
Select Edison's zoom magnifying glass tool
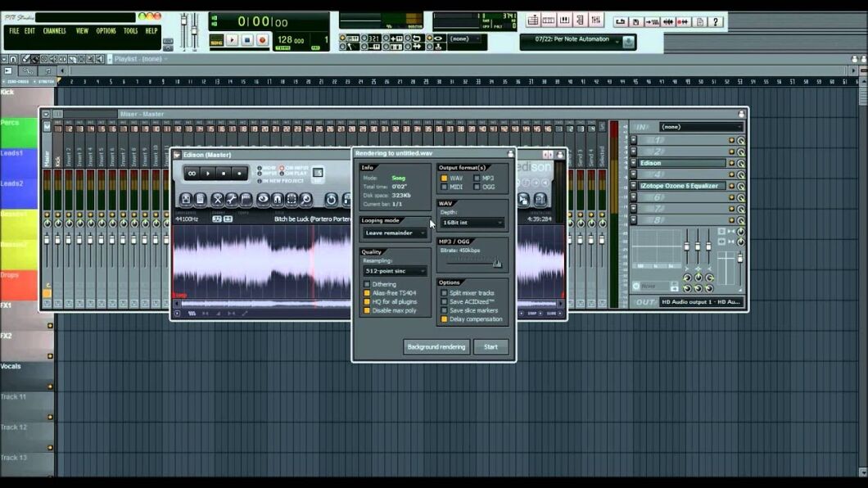(x=306, y=200)
